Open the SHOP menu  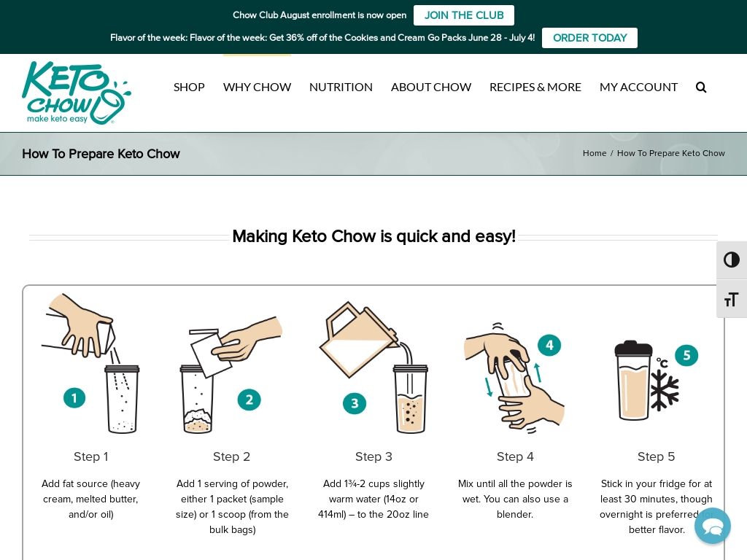[189, 87]
